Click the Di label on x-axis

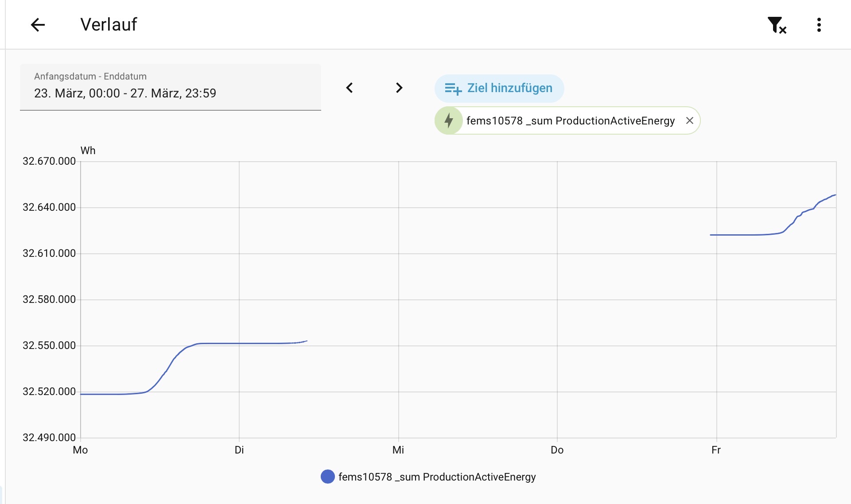(239, 450)
